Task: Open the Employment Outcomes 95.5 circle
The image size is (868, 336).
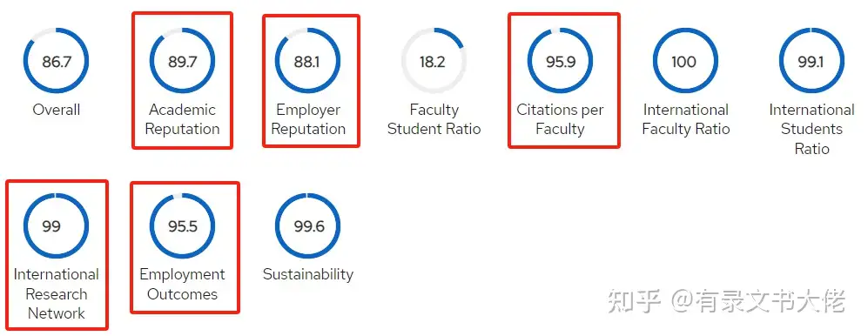Action: (182, 225)
